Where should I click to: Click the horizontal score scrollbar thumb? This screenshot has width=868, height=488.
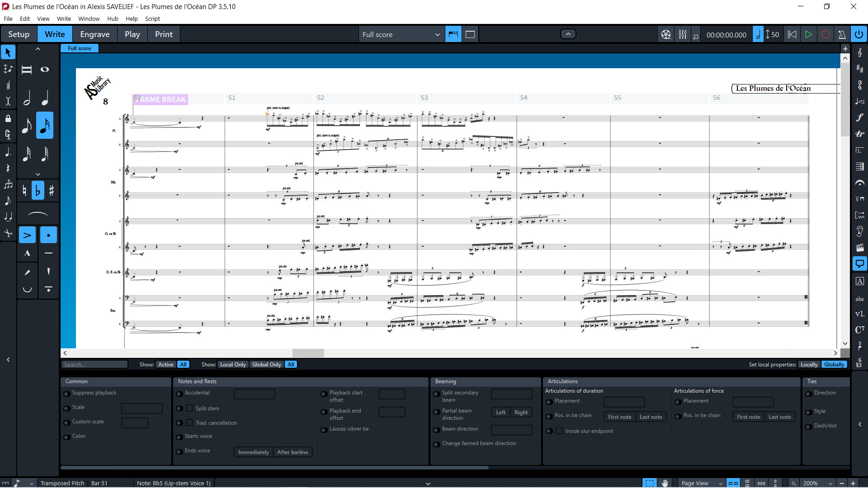(308, 353)
